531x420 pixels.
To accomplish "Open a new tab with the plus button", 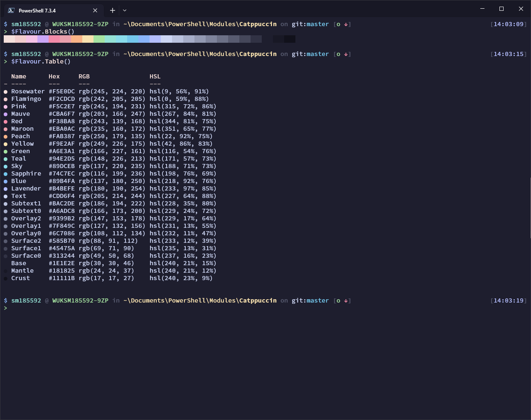I will [112, 10].
